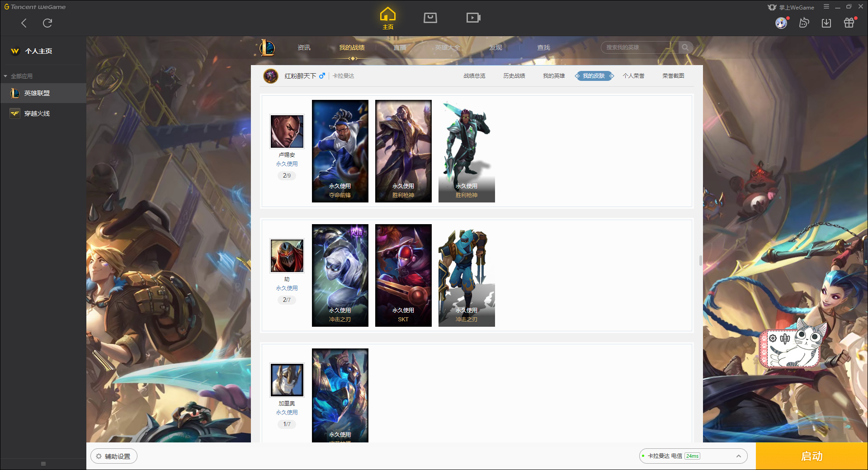
Task: Click the 2/9 skin count for 卢锡安
Action: click(287, 175)
